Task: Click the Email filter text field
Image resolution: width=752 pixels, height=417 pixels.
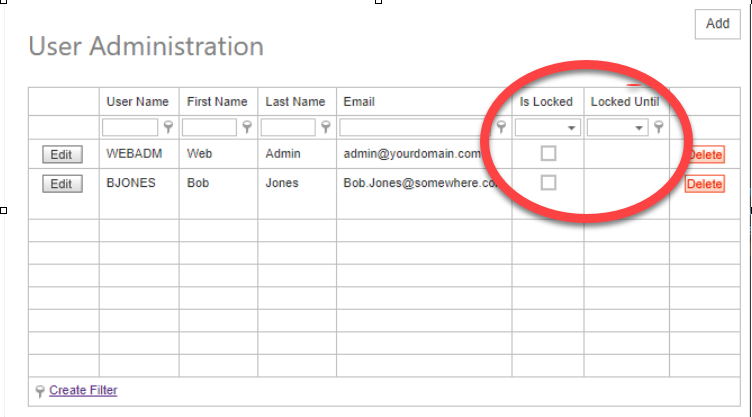Action: tap(415, 127)
